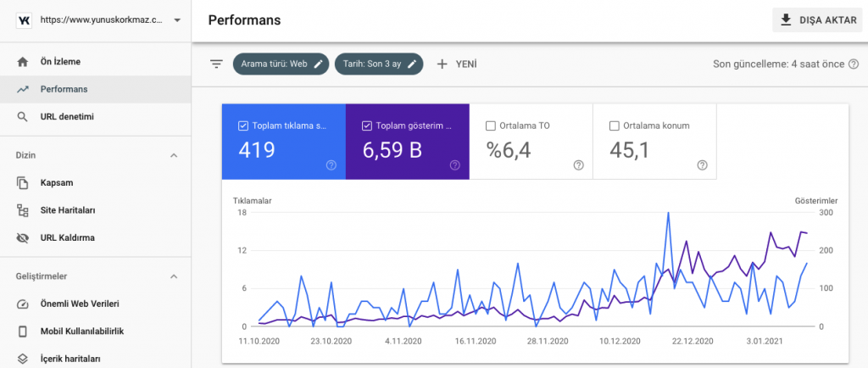This screenshot has height=368, width=868.
Task: Collapse the Geliştirmeler section
Action: coord(174,276)
